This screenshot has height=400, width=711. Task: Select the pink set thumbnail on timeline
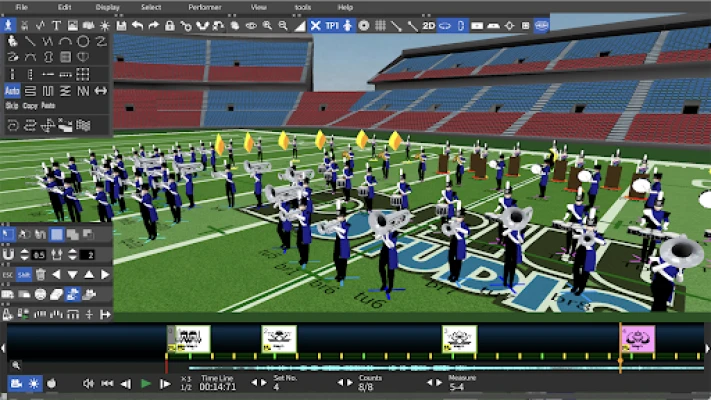(x=638, y=339)
